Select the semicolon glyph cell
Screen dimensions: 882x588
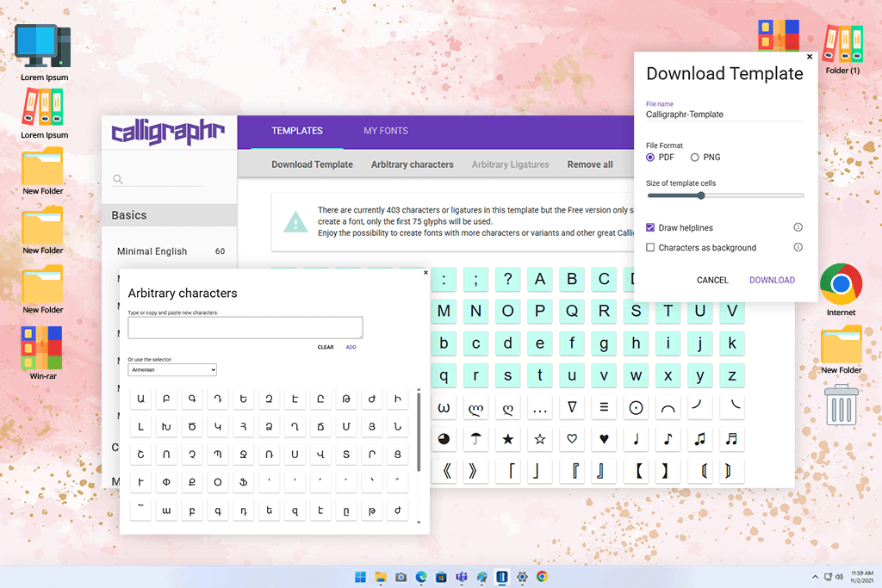tap(475, 280)
